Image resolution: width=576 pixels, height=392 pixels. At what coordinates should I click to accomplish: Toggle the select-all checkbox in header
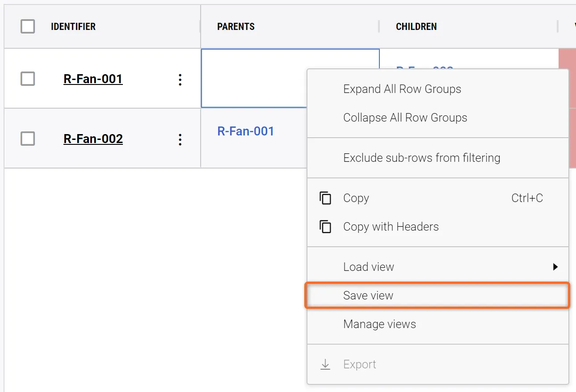28,27
